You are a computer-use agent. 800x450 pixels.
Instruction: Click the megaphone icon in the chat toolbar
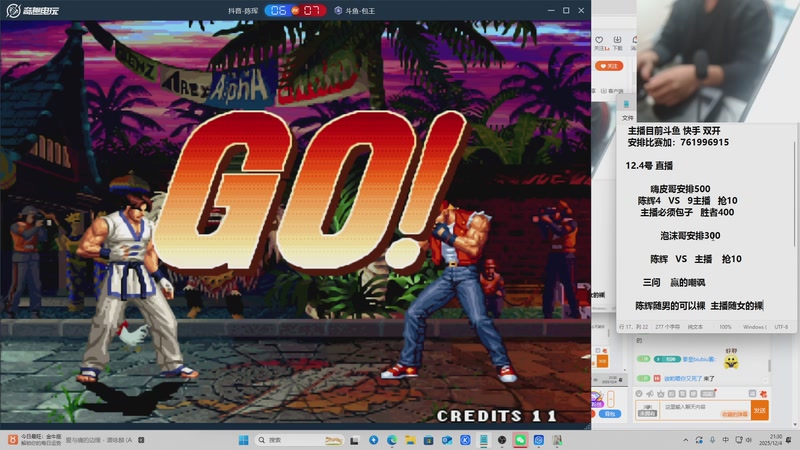coord(650,394)
